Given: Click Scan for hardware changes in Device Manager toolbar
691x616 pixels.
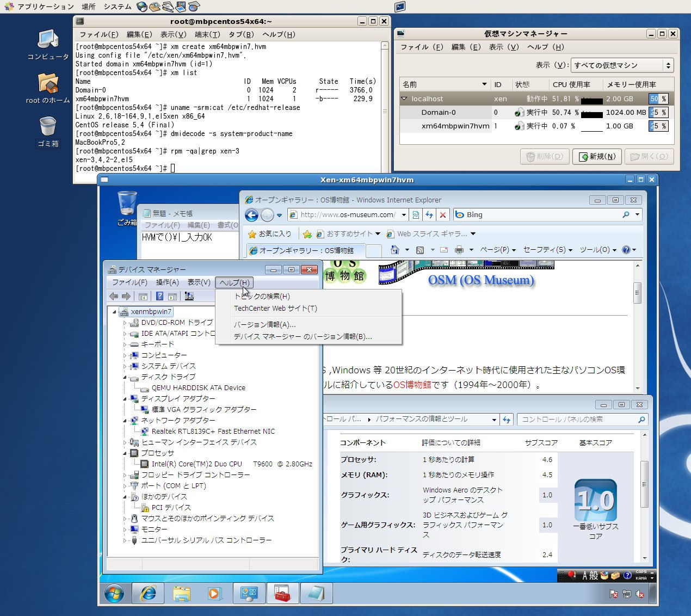Looking at the screenshot, I should click(189, 296).
